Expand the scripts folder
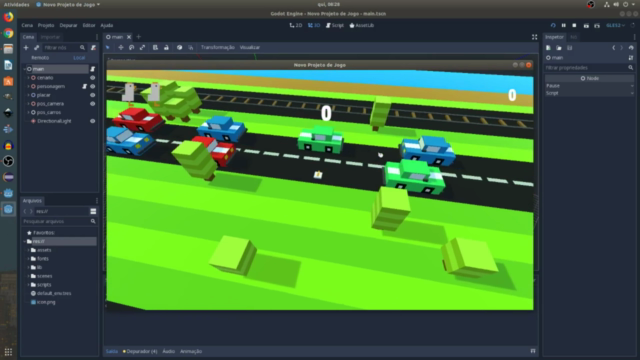The height and width of the screenshot is (360, 640). (x=28, y=285)
